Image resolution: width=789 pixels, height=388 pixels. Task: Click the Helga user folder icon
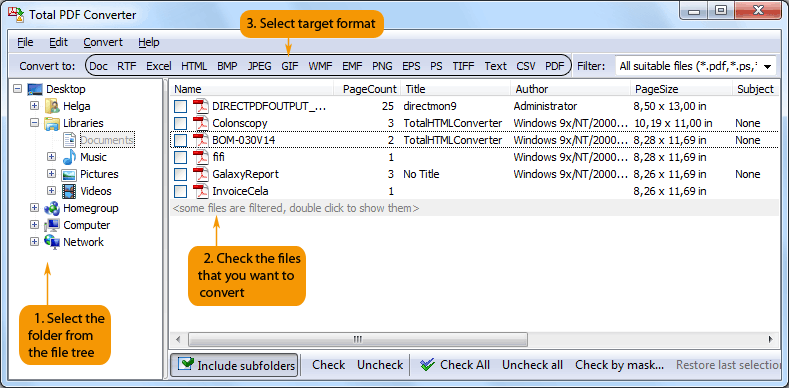click(52, 107)
